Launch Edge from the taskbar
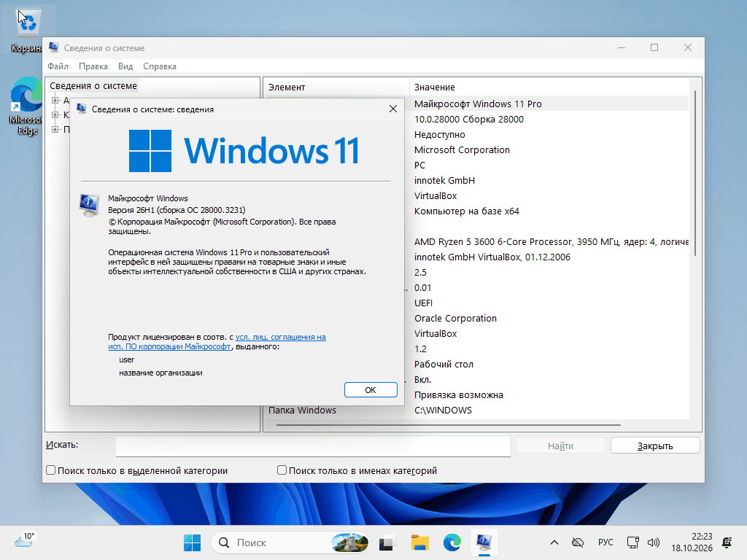The image size is (747, 560). coord(452,542)
